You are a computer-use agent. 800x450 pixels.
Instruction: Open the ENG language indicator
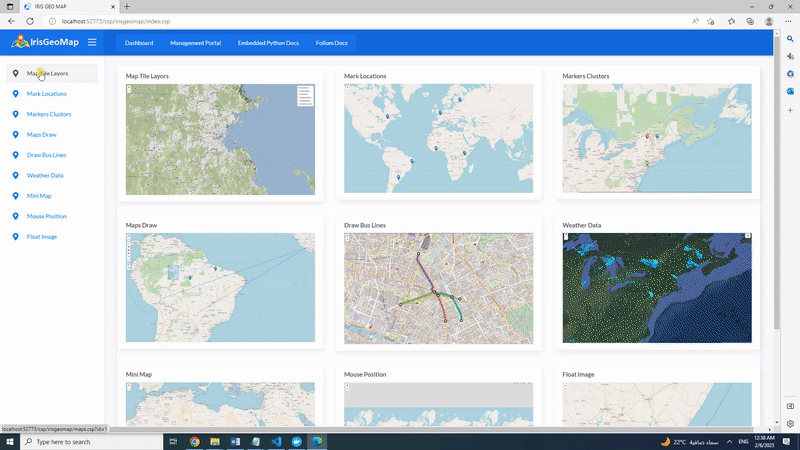pyautogui.click(x=743, y=442)
